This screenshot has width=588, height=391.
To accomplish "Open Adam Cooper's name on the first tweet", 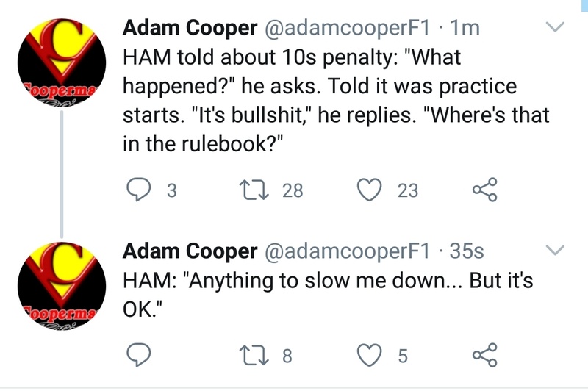I will point(190,28).
